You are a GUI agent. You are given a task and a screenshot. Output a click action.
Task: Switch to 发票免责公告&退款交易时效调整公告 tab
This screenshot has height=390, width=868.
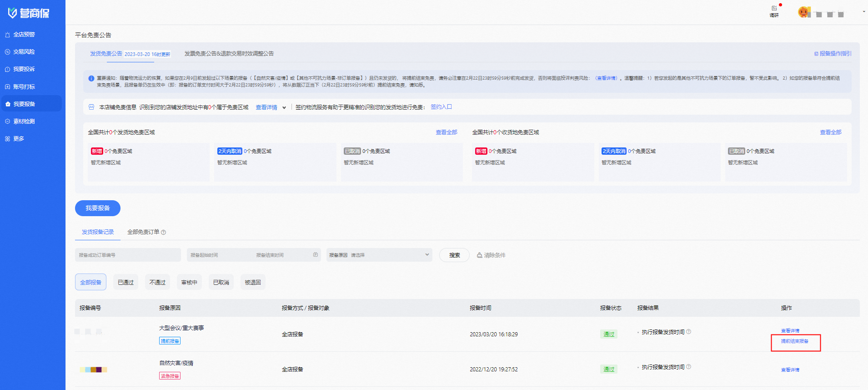point(229,54)
